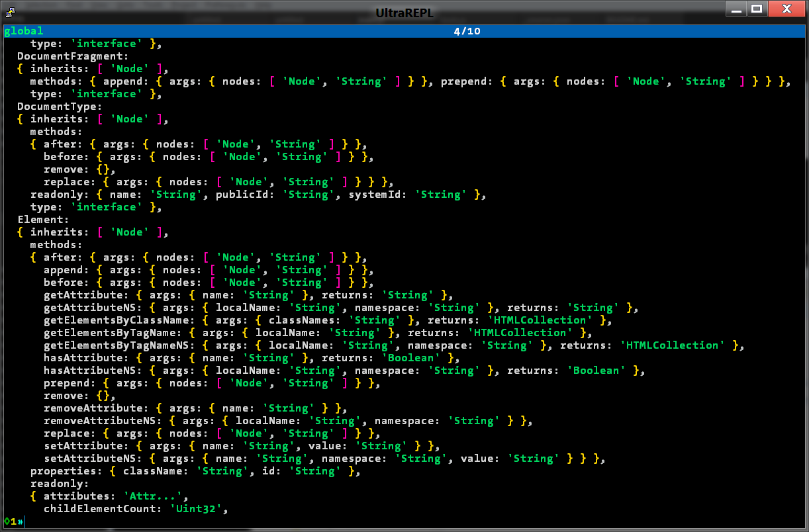Click the className key in properties line
The height and width of the screenshot is (532, 809).
click(153, 471)
